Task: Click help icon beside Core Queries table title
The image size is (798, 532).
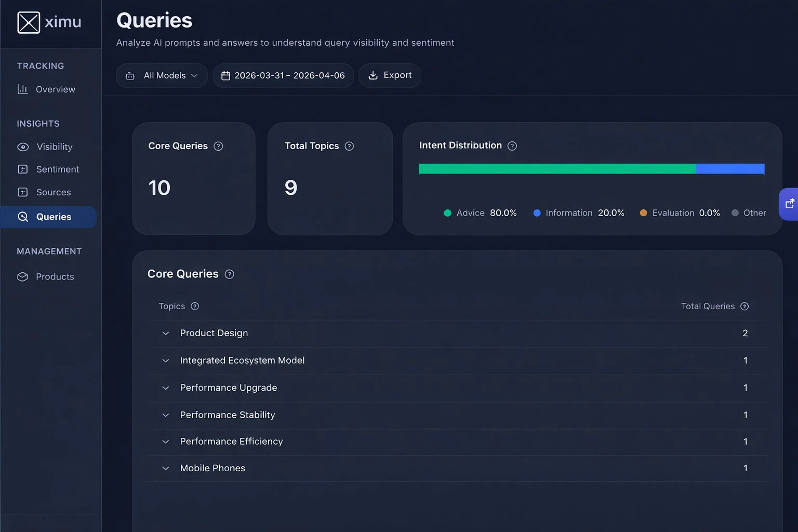Action: point(229,274)
